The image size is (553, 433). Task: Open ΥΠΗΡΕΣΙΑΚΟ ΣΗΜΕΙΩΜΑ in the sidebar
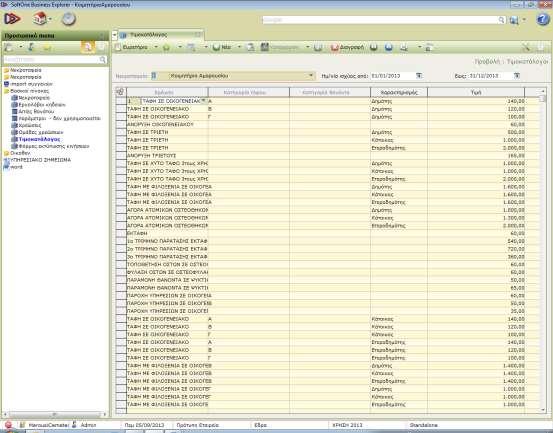pos(41,160)
